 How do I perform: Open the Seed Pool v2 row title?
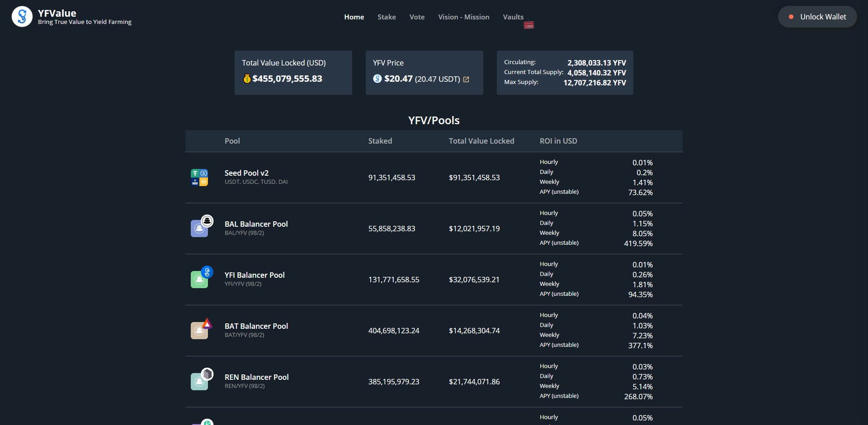[246, 173]
